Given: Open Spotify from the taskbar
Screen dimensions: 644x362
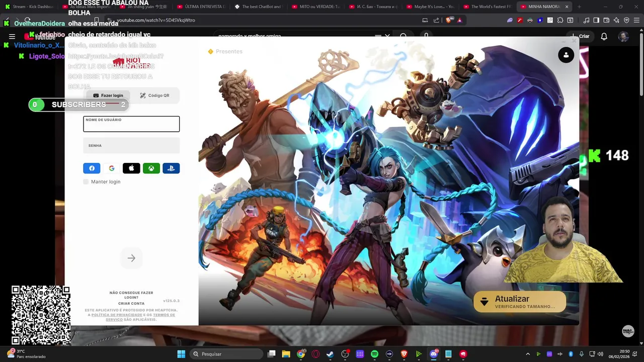Looking at the screenshot, I should coord(374,354).
